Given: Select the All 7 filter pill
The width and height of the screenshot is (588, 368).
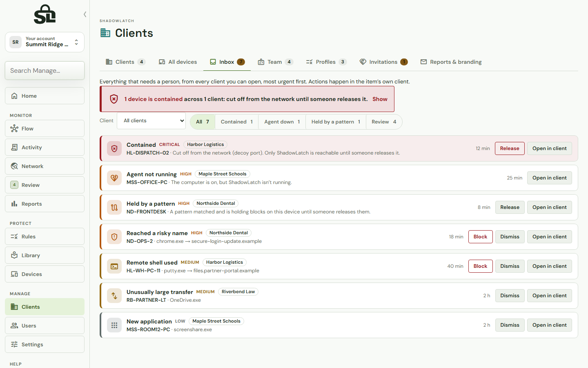Looking at the screenshot, I should (x=203, y=122).
